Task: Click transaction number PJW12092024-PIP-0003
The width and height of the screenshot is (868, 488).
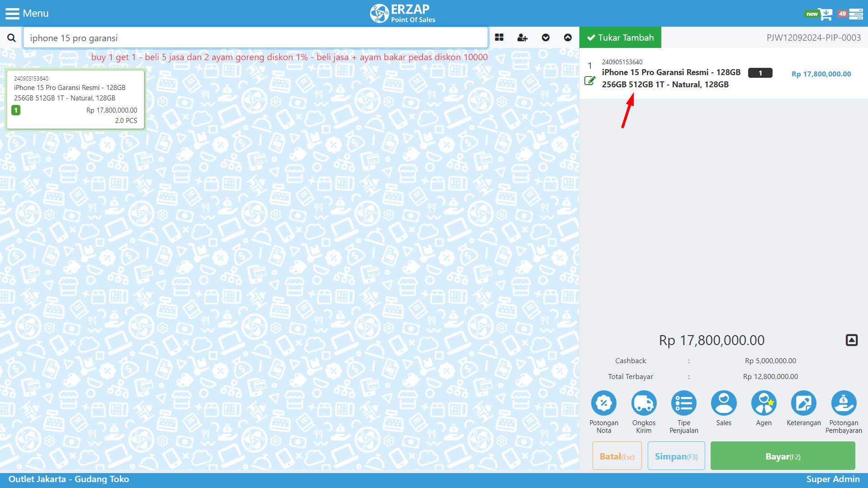Action: pyautogui.click(x=813, y=38)
